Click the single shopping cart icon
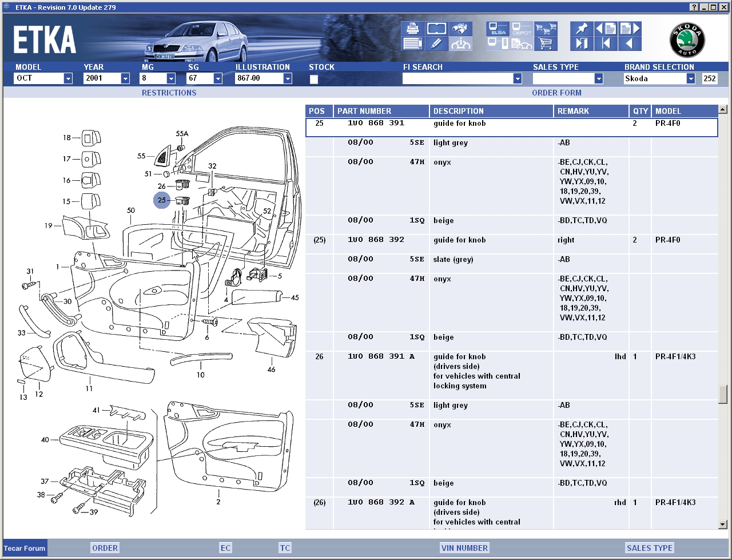Image resolution: width=732 pixels, height=560 pixels. (546, 43)
